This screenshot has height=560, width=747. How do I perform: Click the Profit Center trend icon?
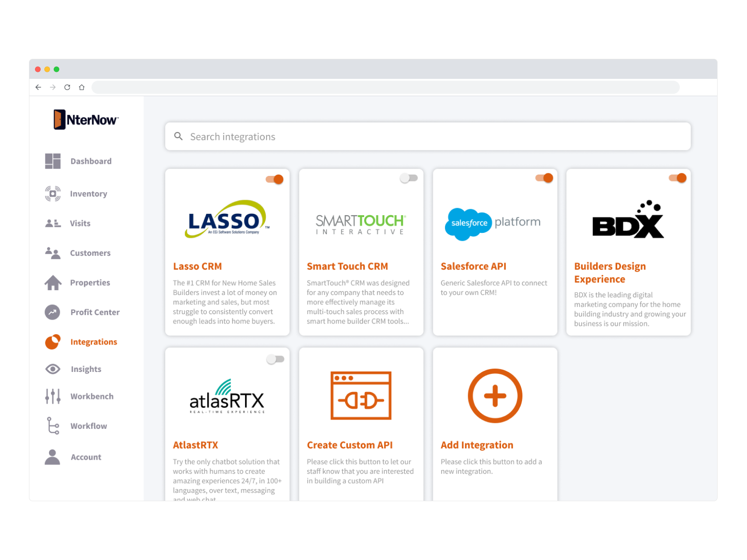pos(52,312)
